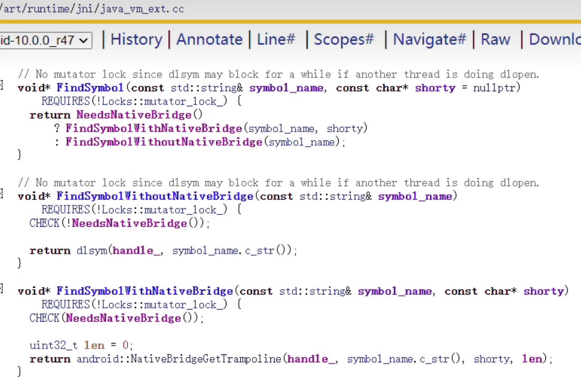The width and height of the screenshot is (581, 392).
Task: Click the FindSymbol function definition name
Action: pyautogui.click(x=90, y=88)
